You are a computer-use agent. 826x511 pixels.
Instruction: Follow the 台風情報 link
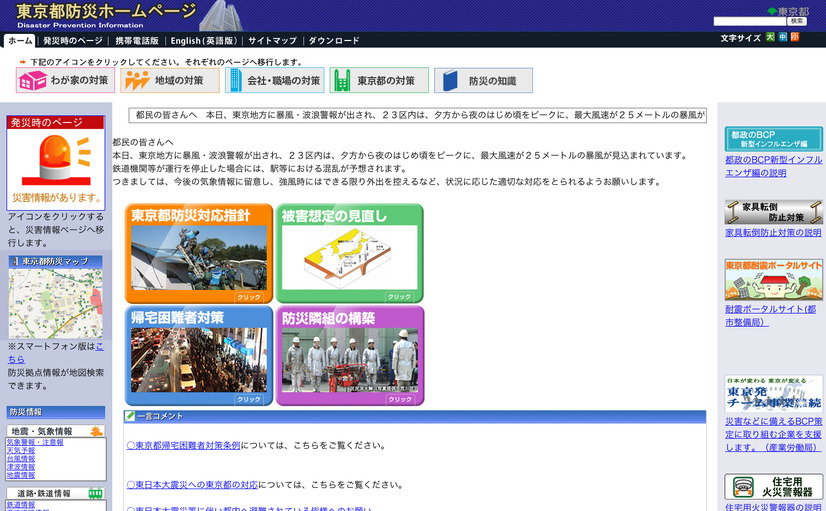[21, 459]
